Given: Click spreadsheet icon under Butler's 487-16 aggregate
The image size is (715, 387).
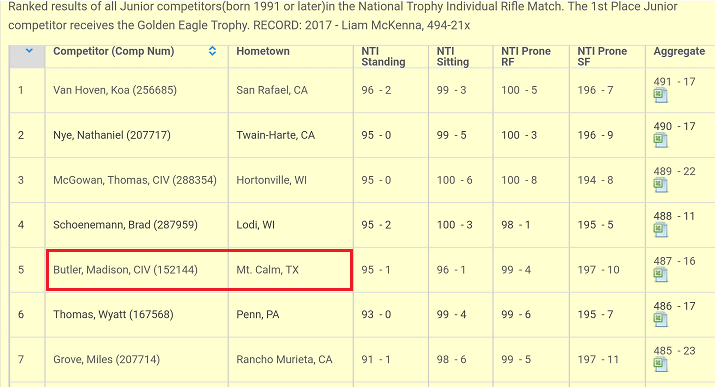Looking at the screenshot, I should [660, 275].
